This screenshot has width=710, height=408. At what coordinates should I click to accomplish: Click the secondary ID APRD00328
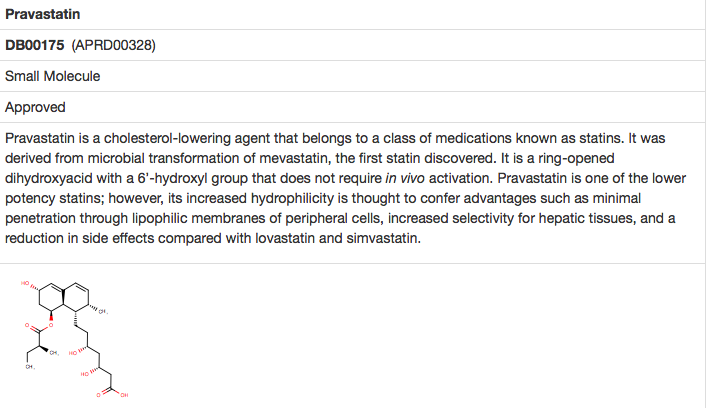(x=114, y=45)
